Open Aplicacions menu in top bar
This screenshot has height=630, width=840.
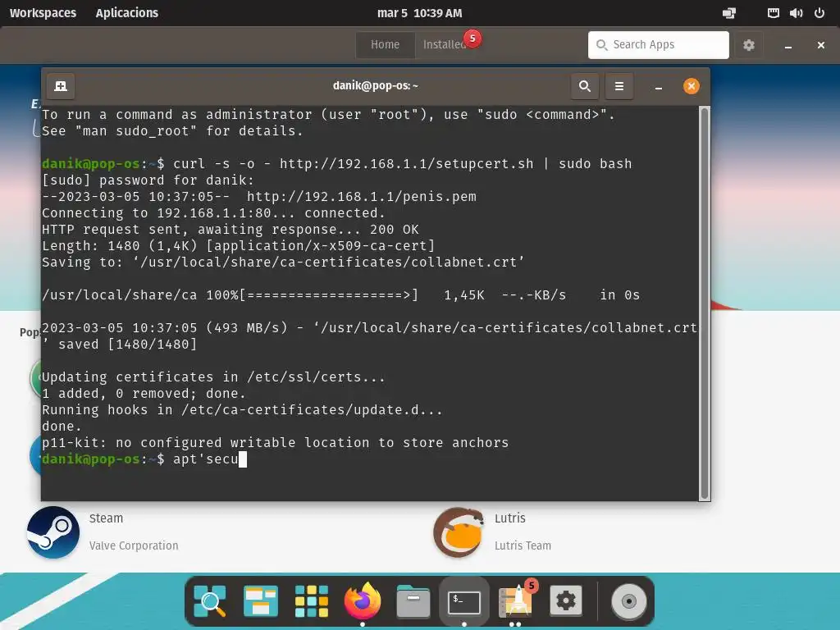click(x=127, y=13)
